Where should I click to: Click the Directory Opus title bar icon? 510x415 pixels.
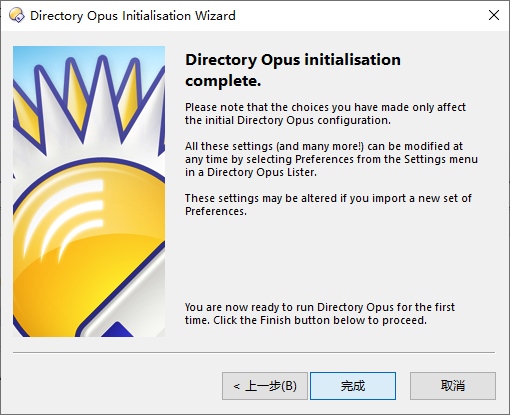pos(17,16)
